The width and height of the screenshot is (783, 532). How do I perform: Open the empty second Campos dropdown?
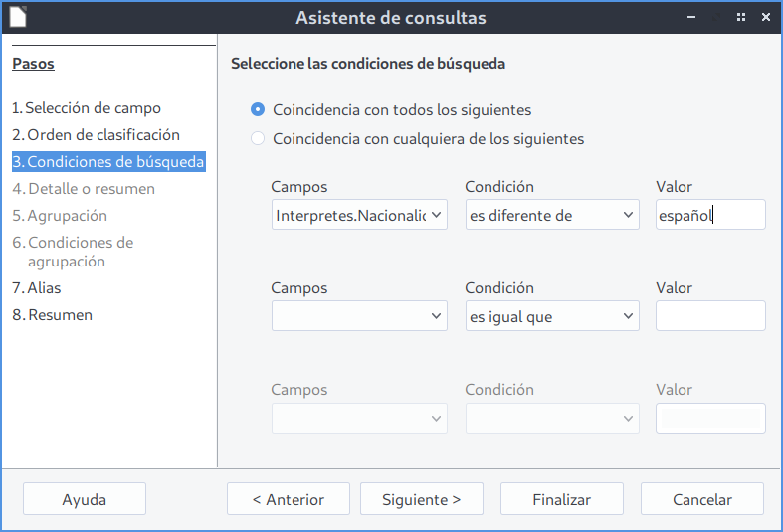tap(359, 316)
